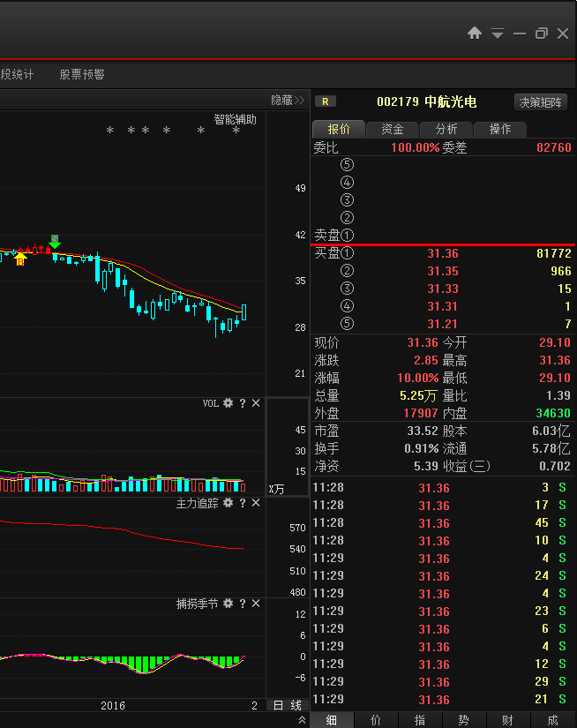Open 主力追踪 indicator settings gear

228,503
